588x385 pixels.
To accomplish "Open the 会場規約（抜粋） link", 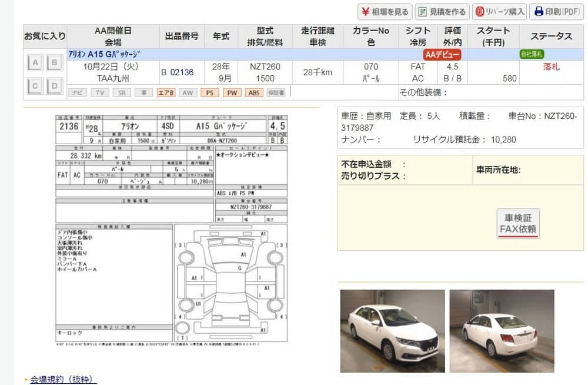I will [x=64, y=380].
